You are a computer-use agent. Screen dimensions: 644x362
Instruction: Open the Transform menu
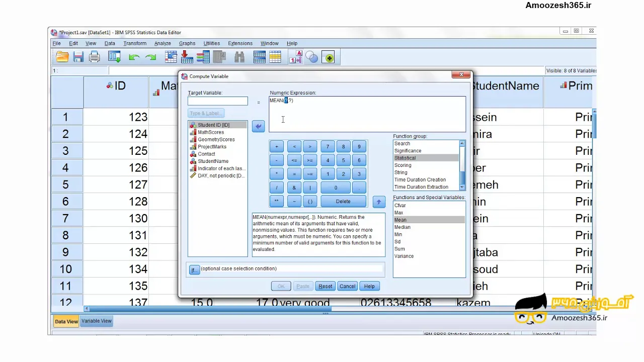click(x=135, y=43)
